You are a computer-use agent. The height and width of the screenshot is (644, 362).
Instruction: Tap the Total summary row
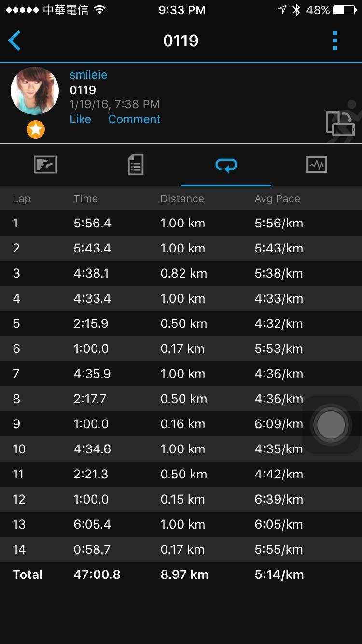click(x=181, y=574)
